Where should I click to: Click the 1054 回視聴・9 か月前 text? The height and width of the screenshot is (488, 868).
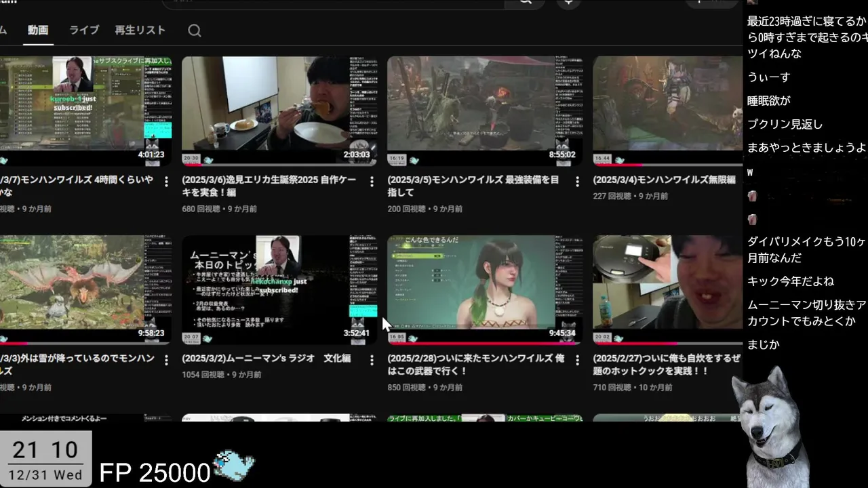pyautogui.click(x=222, y=374)
